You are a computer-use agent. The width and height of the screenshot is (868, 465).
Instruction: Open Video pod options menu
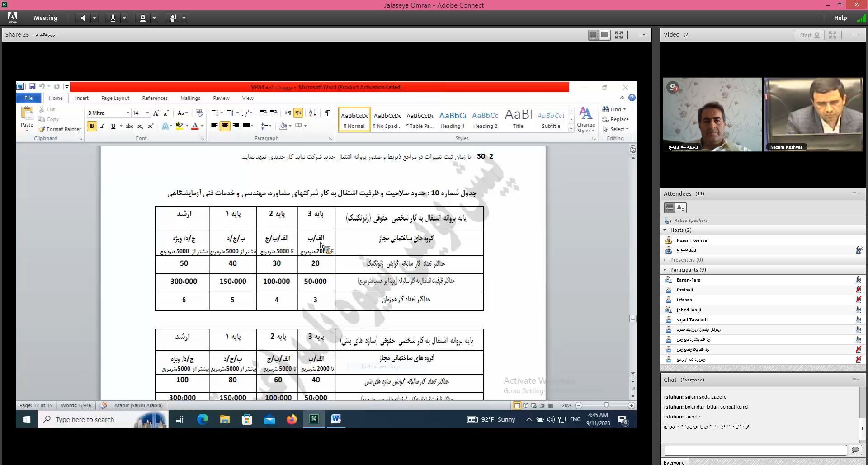click(x=856, y=35)
